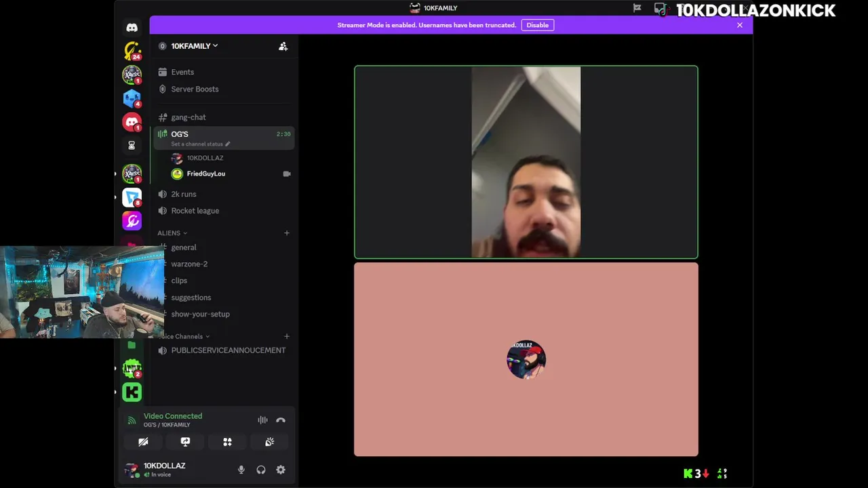Focus the 10KDOLLAZ avatar call tile
The image size is (868, 488).
[526, 359]
